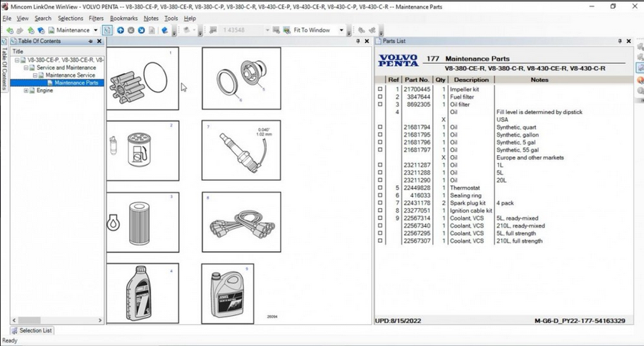Open the Notes menu

(x=151, y=19)
